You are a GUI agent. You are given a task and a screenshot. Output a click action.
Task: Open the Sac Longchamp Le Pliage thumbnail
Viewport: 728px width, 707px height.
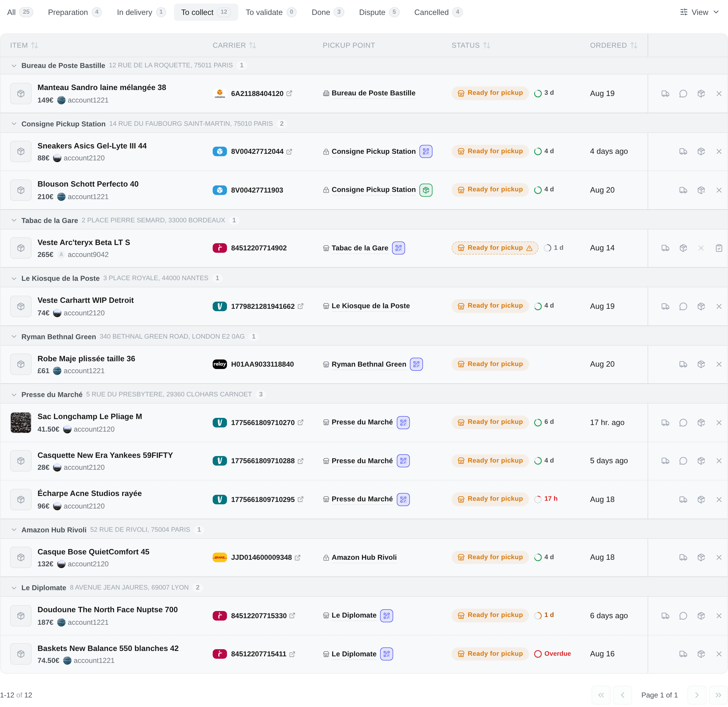tap(21, 423)
